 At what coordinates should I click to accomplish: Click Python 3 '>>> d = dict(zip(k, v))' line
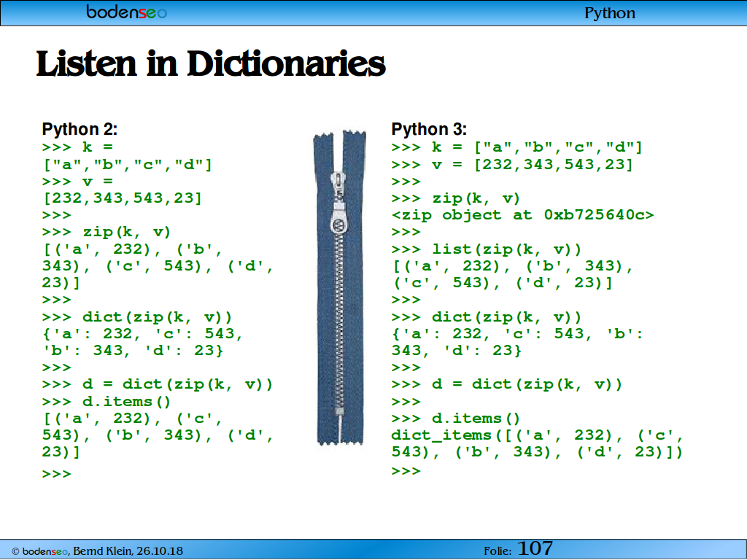pyautogui.click(x=506, y=385)
